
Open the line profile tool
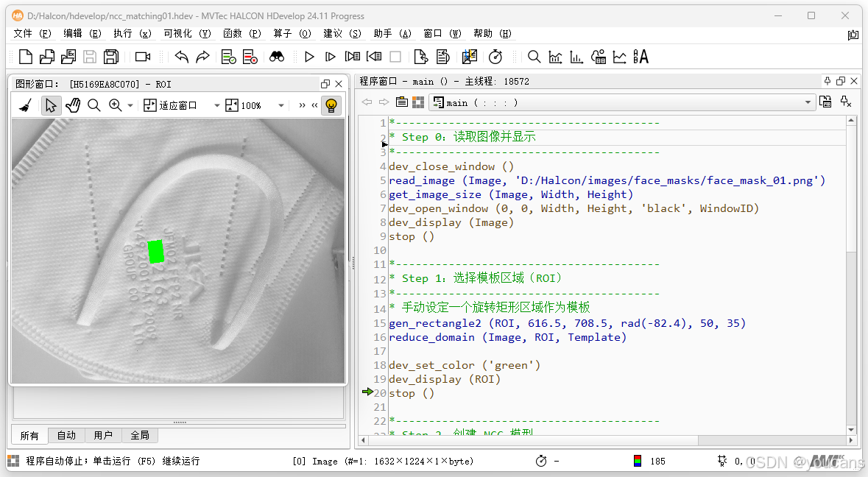[x=619, y=57]
